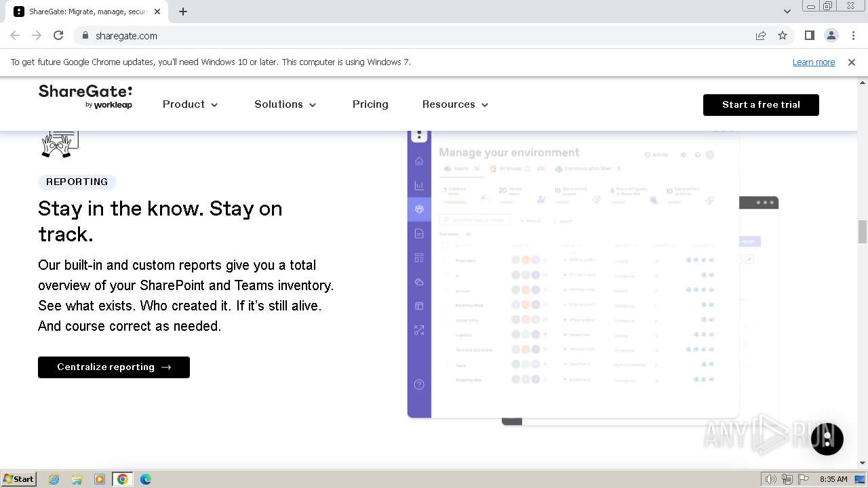The width and height of the screenshot is (868, 488).
Task: Click the help icon in purple sidebar
Action: pyautogui.click(x=419, y=385)
